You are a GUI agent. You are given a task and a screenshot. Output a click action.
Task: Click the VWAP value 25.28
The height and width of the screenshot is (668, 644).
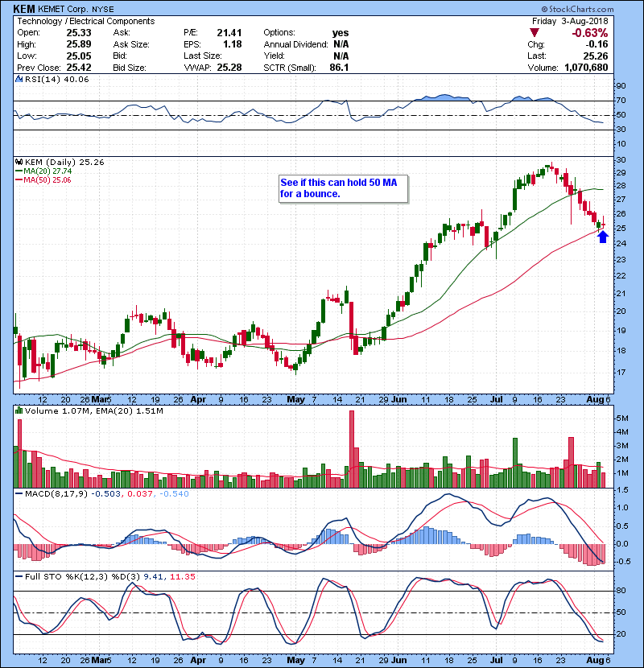pyautogui.click(x=229, y=68)
